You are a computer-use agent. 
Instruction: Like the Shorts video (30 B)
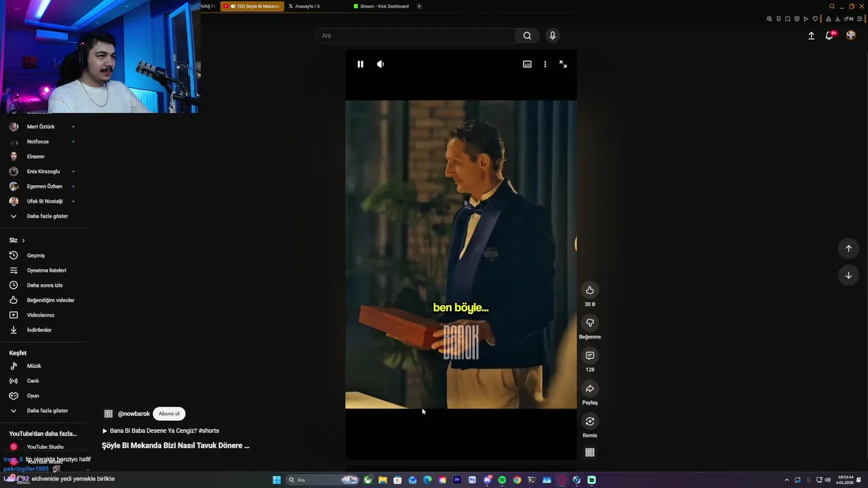(590, 290)
